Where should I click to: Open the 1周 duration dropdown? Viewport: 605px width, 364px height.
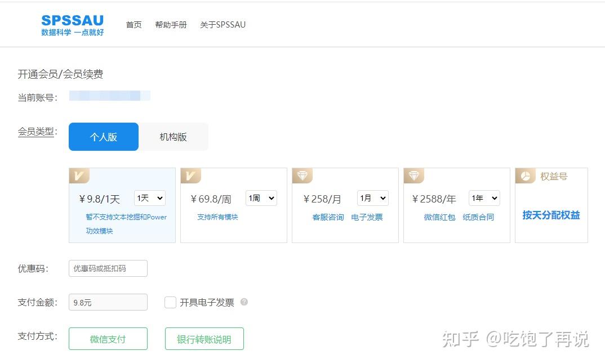point(261,198)
